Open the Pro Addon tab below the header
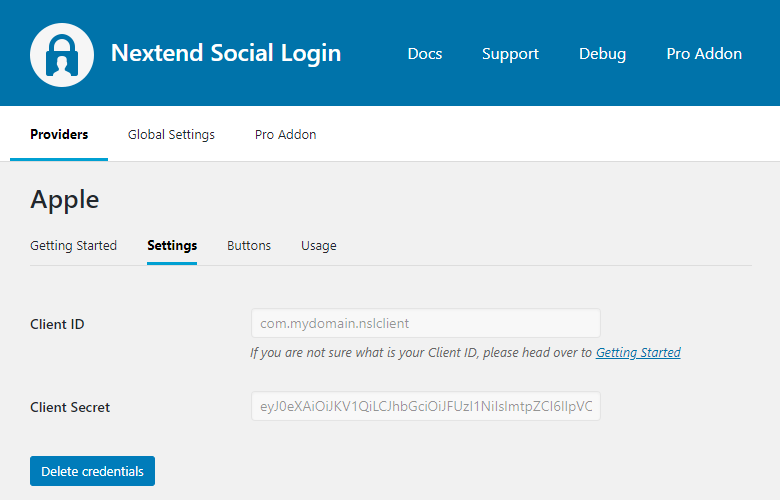 285,134
